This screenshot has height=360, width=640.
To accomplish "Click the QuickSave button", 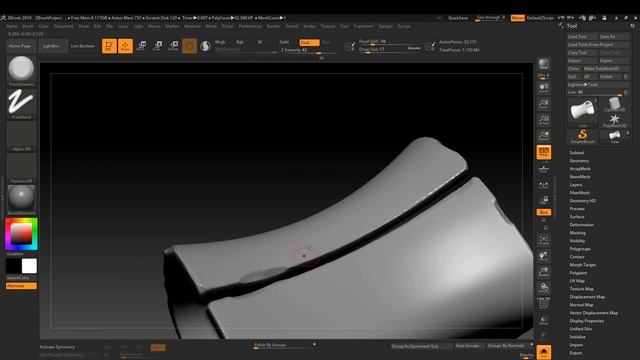I will 458,18.
